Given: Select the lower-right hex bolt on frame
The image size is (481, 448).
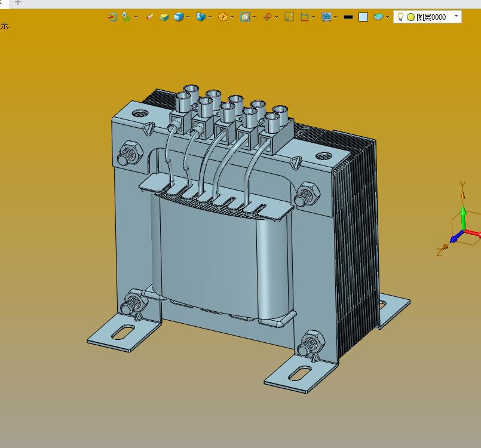Looking at the screenshot, I should 311,343.
